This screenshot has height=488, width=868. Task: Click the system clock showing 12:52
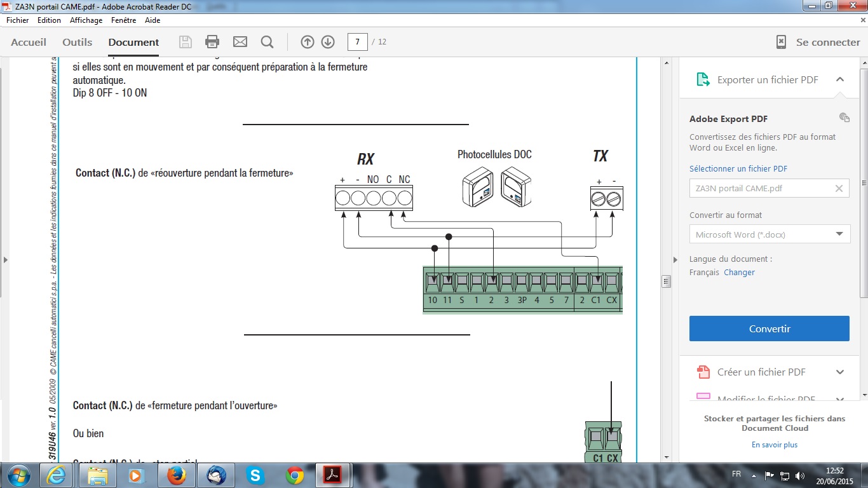pos(835,471)
